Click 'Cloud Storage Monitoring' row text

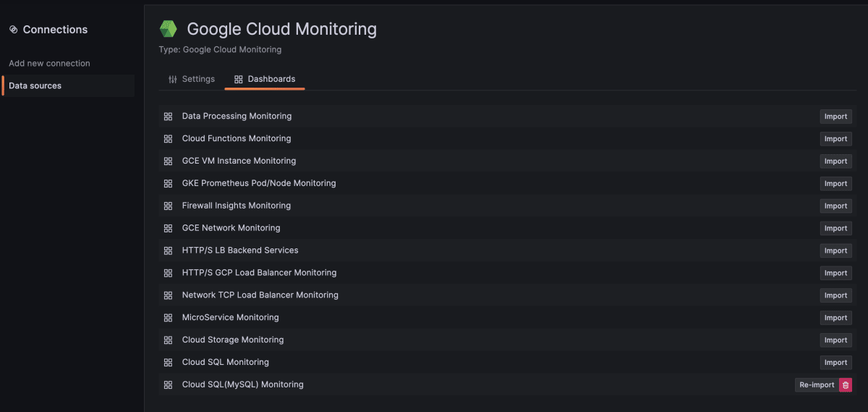click(x=233, y=340)
